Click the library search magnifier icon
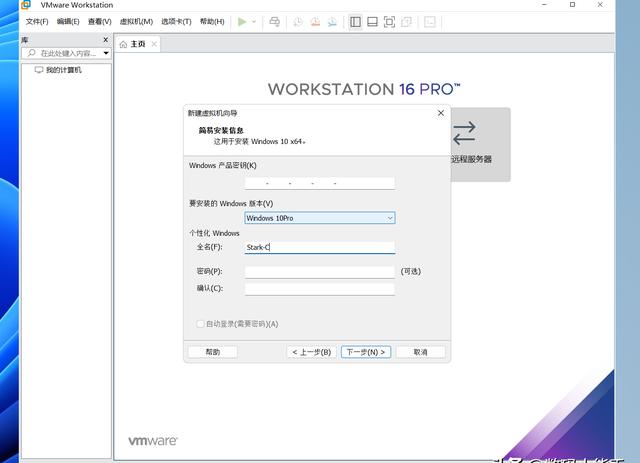This screenshot has height=463, width=640. click(31, 53)
